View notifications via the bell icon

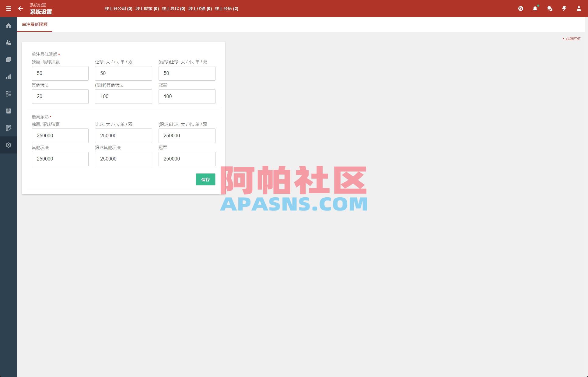(535, 9)
